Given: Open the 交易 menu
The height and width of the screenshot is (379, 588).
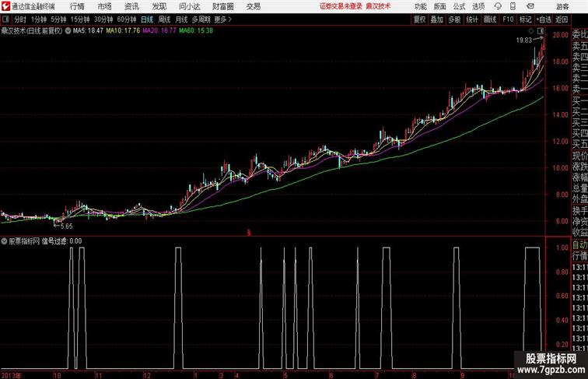Looking at the screenshot, I should 254,6.
